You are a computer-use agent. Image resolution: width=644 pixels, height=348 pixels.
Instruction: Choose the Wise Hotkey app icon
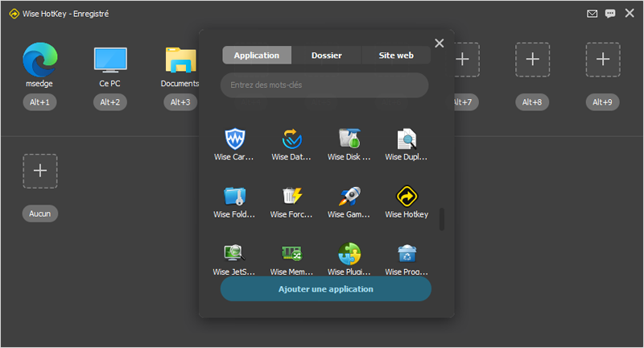[407, 196]
